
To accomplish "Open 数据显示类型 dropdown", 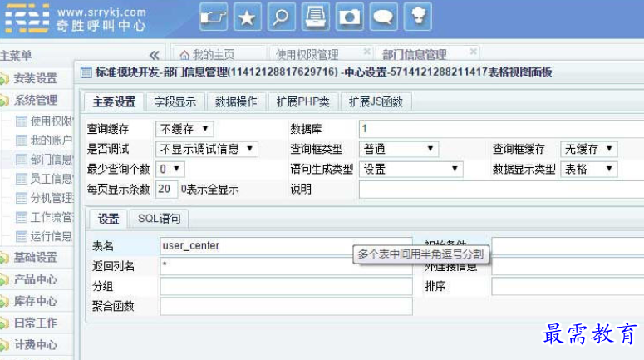I will click(x=588, y=170).
